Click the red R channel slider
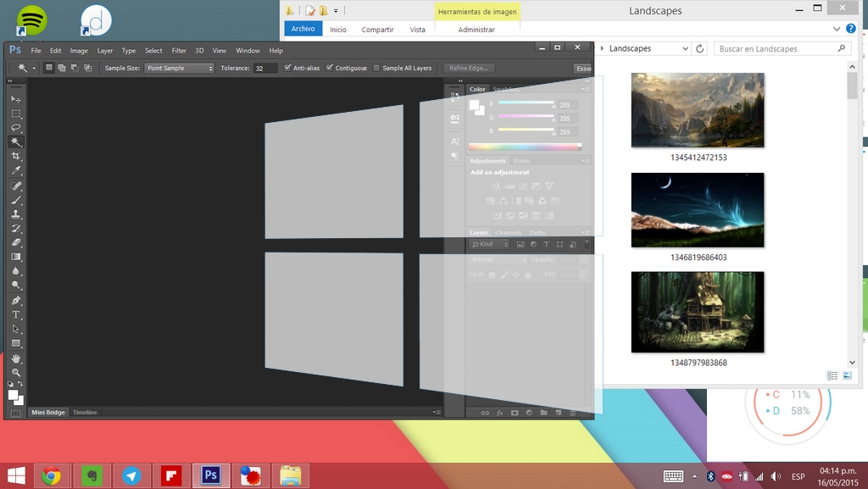868x489 pixels. [x=526, y=103]
